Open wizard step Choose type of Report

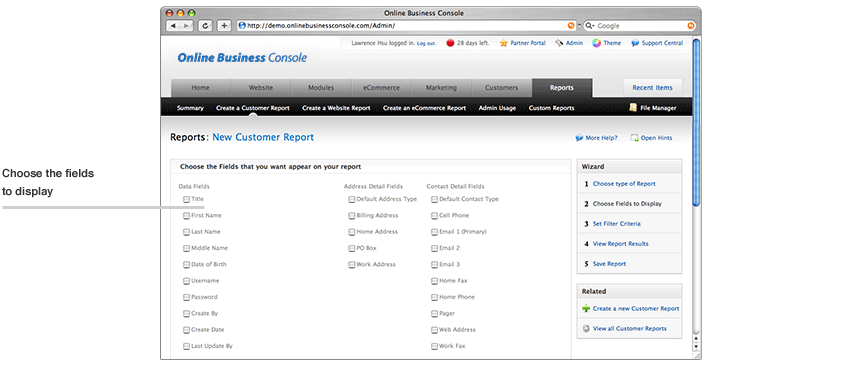(x=624, y=184)
